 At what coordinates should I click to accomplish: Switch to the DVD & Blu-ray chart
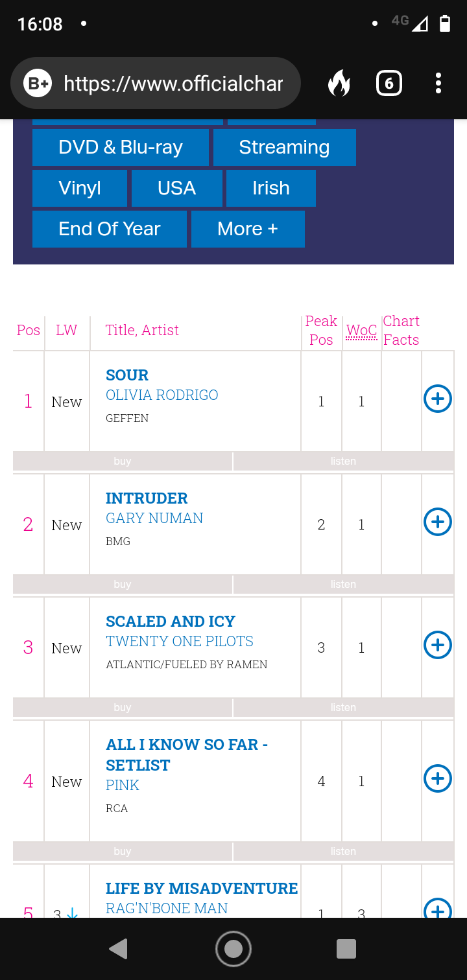point(121,147)
